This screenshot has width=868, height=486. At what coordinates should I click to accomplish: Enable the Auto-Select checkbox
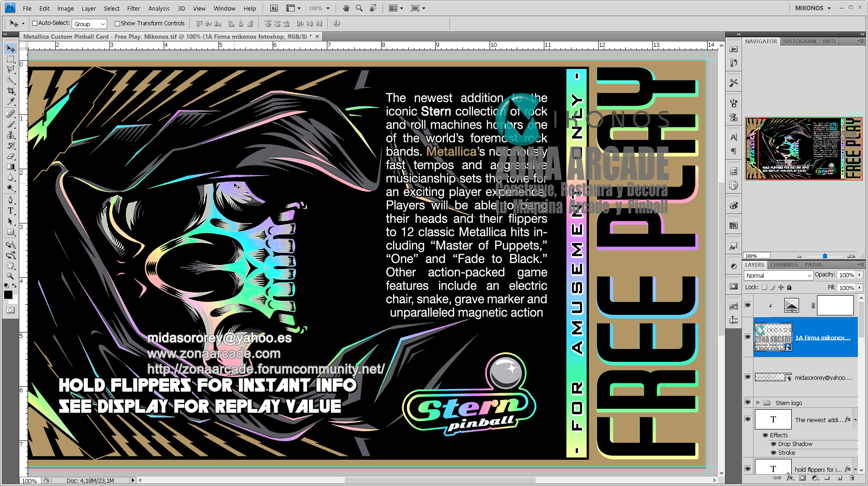(x=34, y=23)
